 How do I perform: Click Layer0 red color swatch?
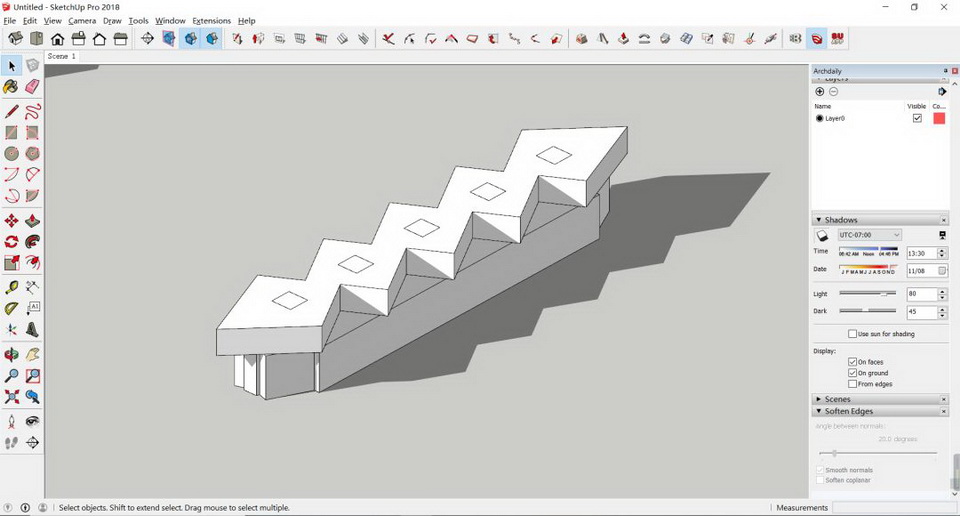(x=939, y=118)
